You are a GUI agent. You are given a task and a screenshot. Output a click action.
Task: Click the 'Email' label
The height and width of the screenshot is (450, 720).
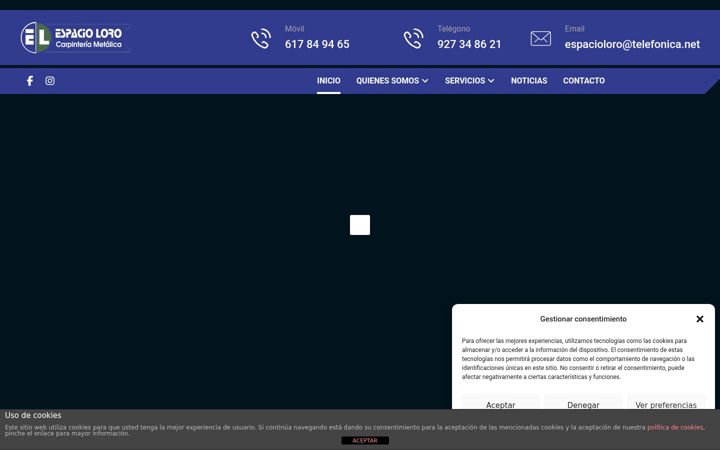[x=574, y=28]
